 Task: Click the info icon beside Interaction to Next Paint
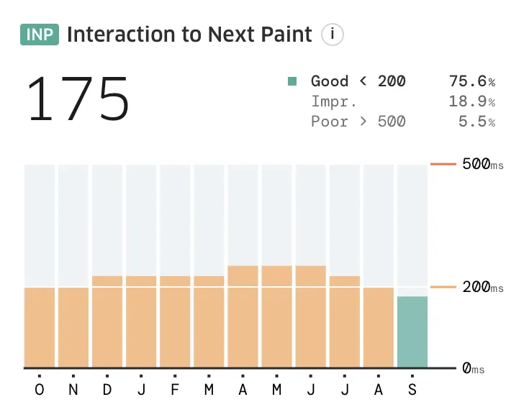point(333,34)
